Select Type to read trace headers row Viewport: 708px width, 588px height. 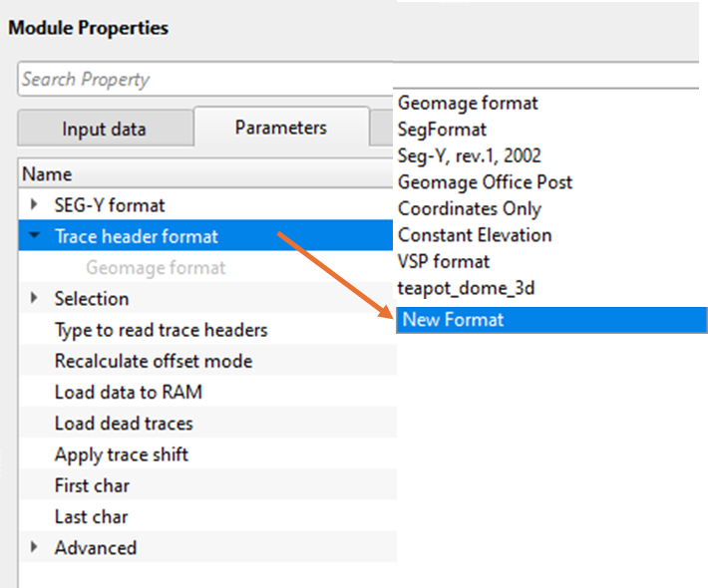[x=161, y=330]
